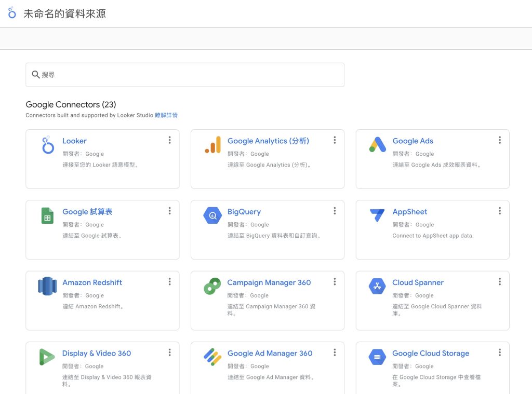This screenshot has width=532, height=394.
Task: Rename the 未命名的資料來源 title
Action: [x=64, y=13]
